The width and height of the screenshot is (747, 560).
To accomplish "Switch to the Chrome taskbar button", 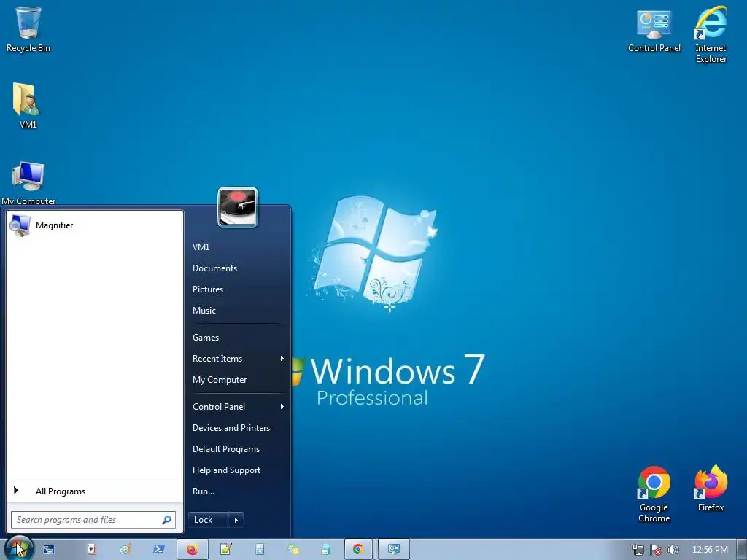I will 358,550.
